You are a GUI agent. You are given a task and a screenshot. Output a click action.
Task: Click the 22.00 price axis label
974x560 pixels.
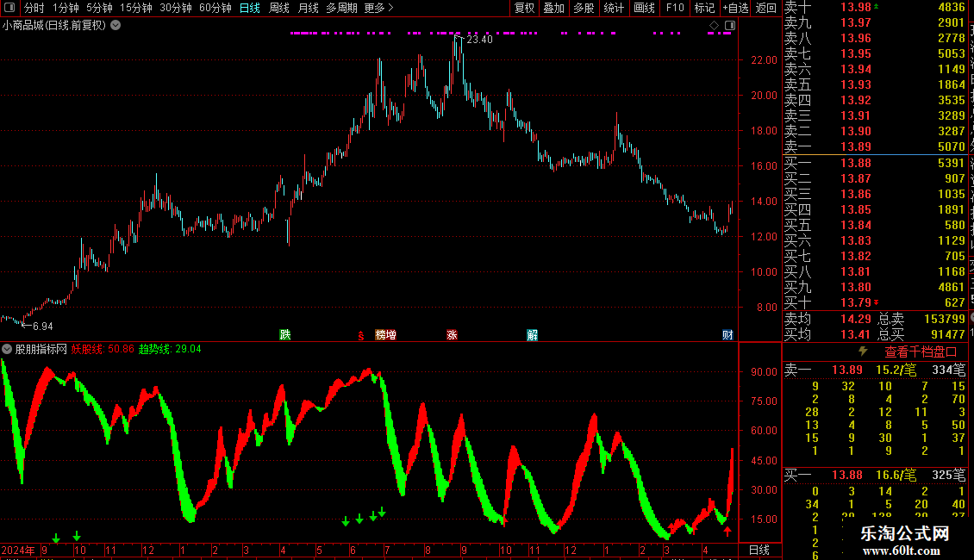[x=764, y=60]
